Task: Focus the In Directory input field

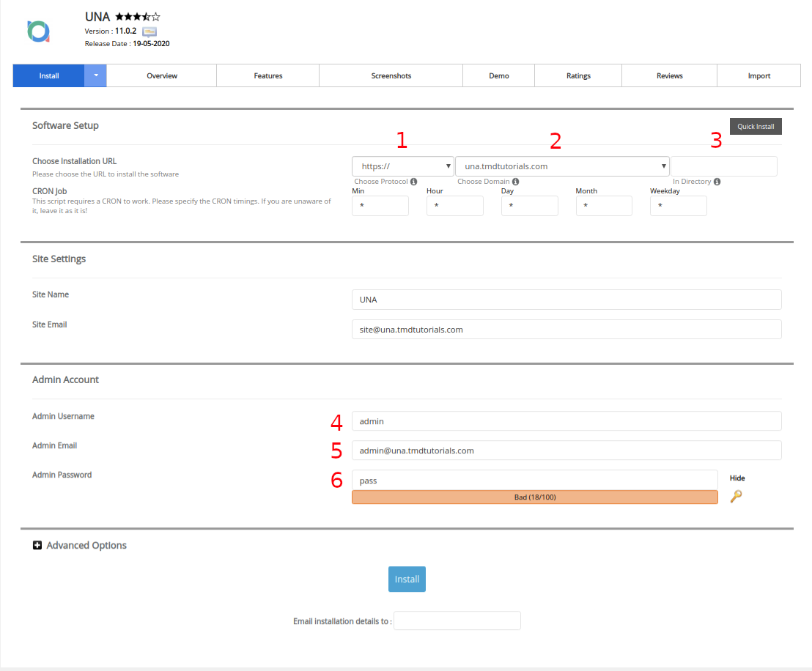Action: click(724, 166)
